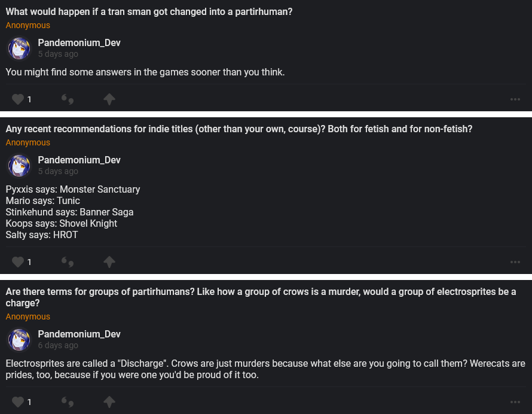Click the up-arrow icon on the first answer
Screen dimensions: 532x414
point(109,99)
